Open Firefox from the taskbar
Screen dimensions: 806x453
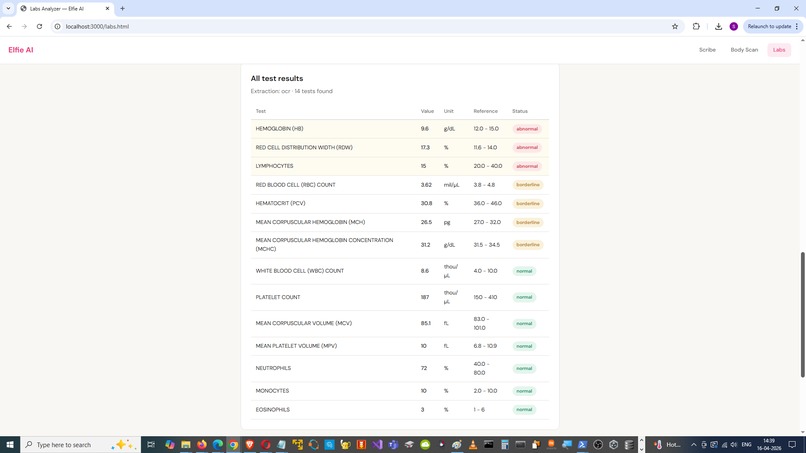point(202,445)
